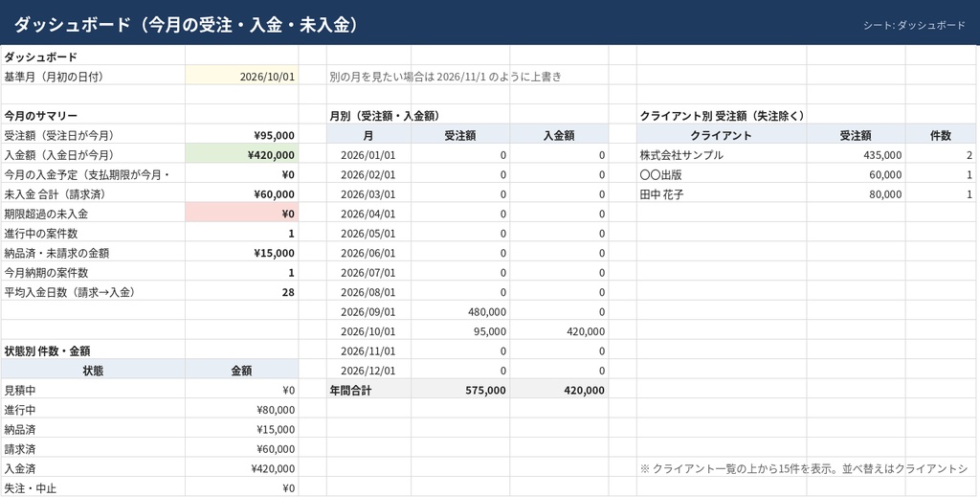Select the 年間合計 row label
Image resolution: width=980 pixels, height=497 pixels.
point(368,390)
